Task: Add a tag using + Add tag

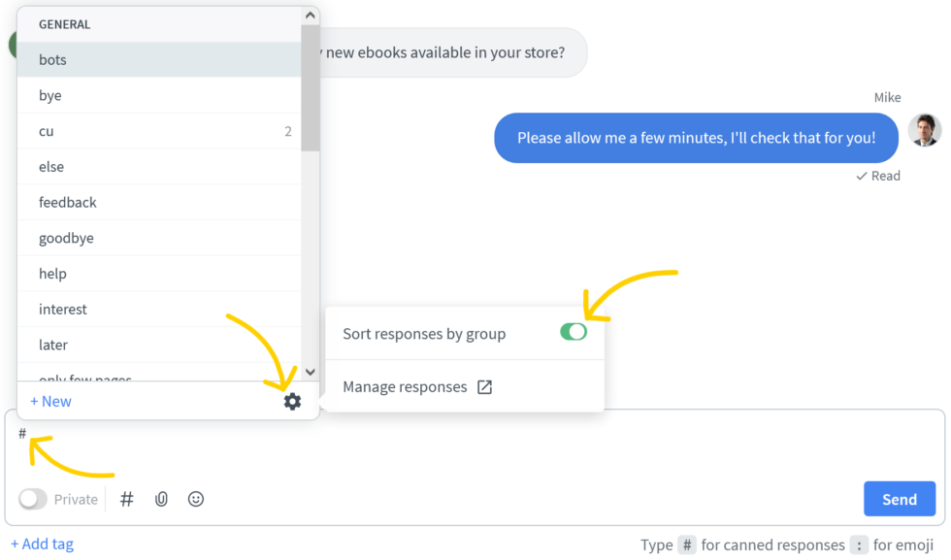Action: [x=42, y=544]
